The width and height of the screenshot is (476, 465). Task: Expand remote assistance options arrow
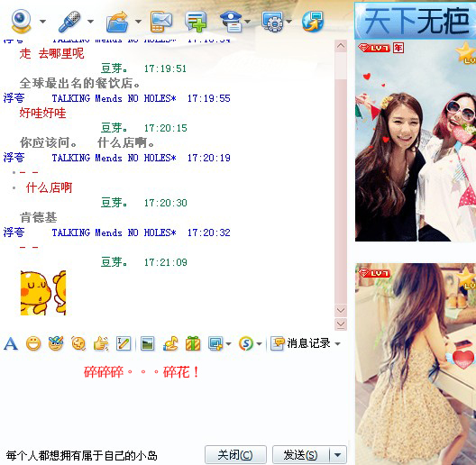[x=289, y=22]
